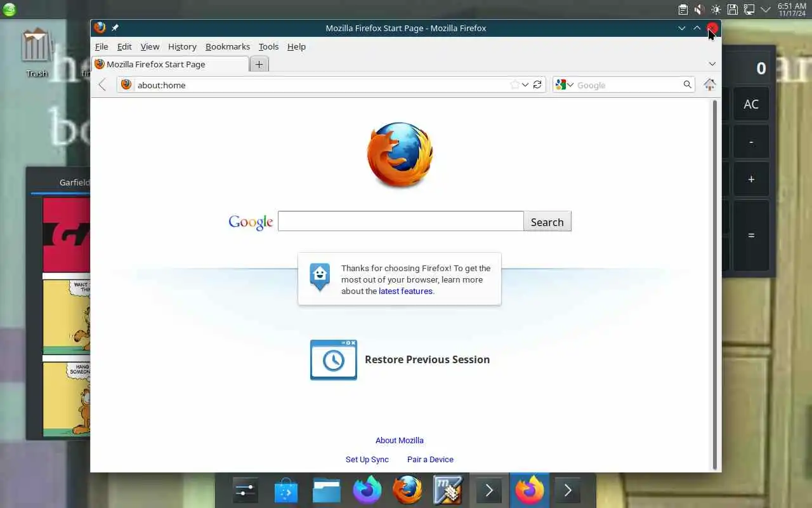Open the Trash on the desktop
812x508 pixels.
click(x=36, y=53)
